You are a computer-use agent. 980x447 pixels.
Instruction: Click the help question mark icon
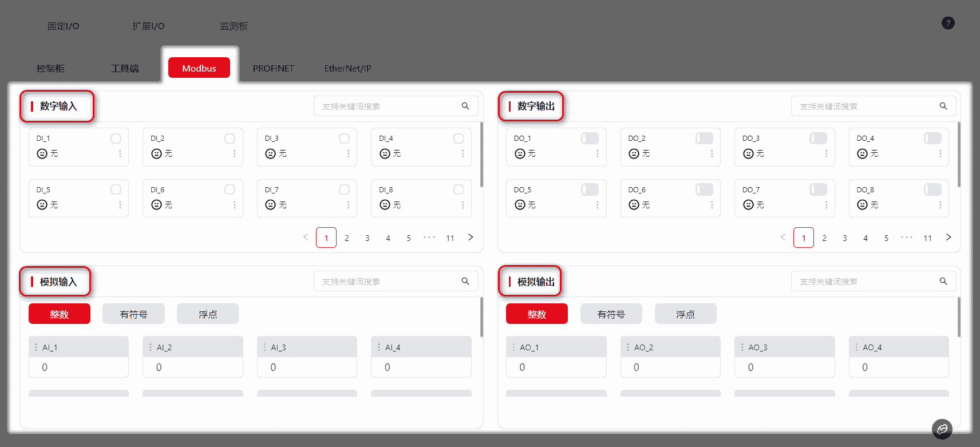tap(948, 23)
